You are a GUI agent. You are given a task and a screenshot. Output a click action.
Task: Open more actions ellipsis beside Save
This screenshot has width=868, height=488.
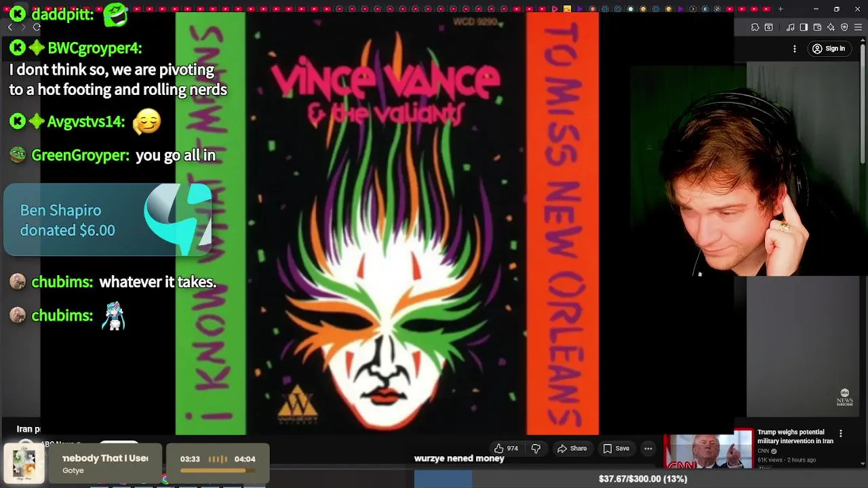tap(648, 448)
